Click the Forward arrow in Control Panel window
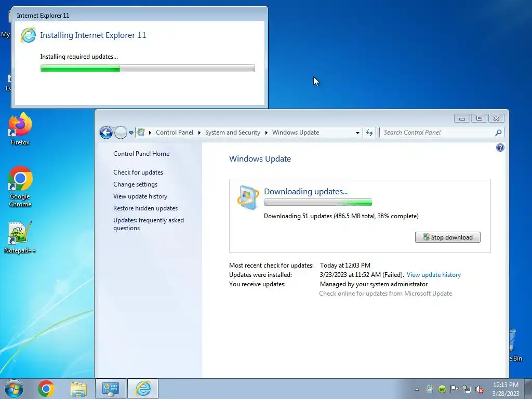Screen dimensions: 532x399 point(121,132)
